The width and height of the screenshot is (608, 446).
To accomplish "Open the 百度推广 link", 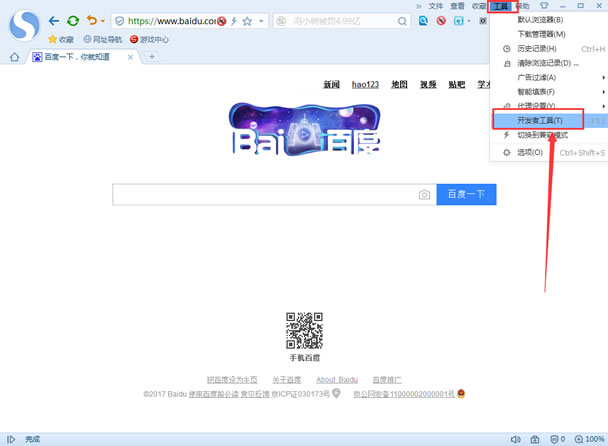I will click(x=387, y=380).
